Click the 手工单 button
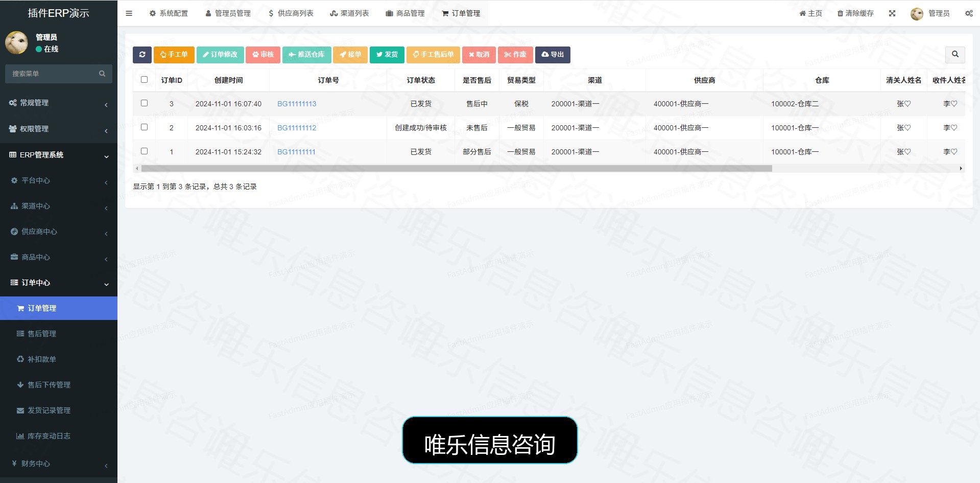Viewport: 980px width, 483px height. [x=174, y=55]
